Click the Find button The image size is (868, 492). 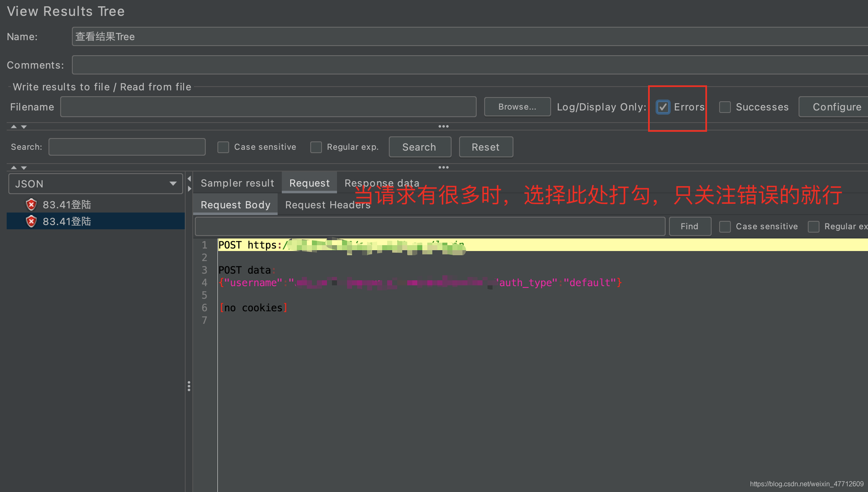pyautogui.click(x=689, y=226)
